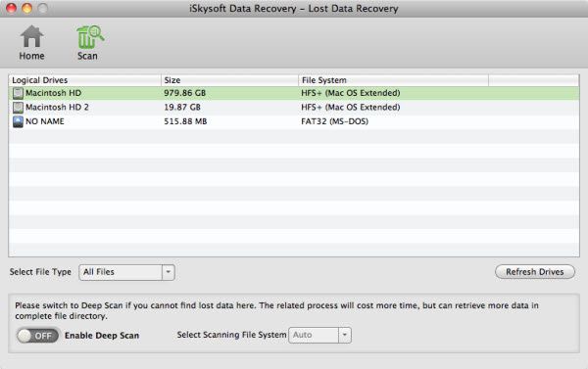Start recovery with the Scan icon
Viewport: 588px width, 369px height.
(90, 37)
